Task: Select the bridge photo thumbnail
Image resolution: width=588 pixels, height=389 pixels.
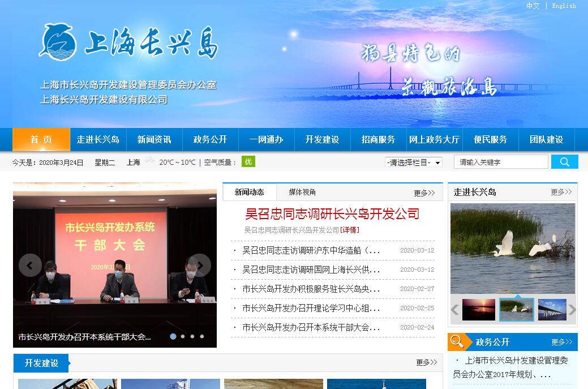Action: 552,310
